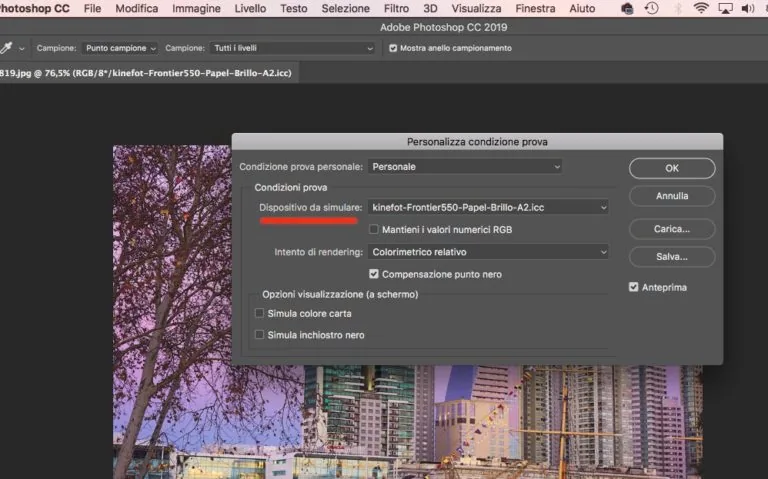768x479 pixels.
Task: Open the Photoshop CC application menu
Action: click(34, 8)
